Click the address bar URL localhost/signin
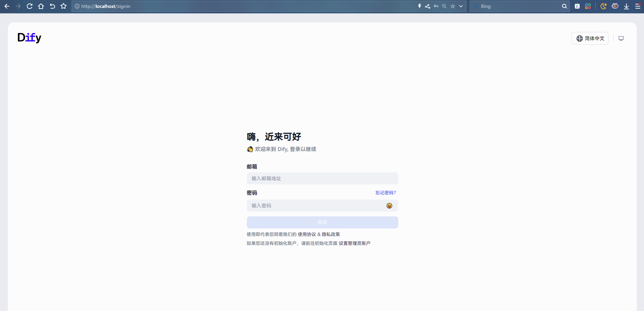The image size is (644, 311). pyautogui.click(x=106, y=6)
